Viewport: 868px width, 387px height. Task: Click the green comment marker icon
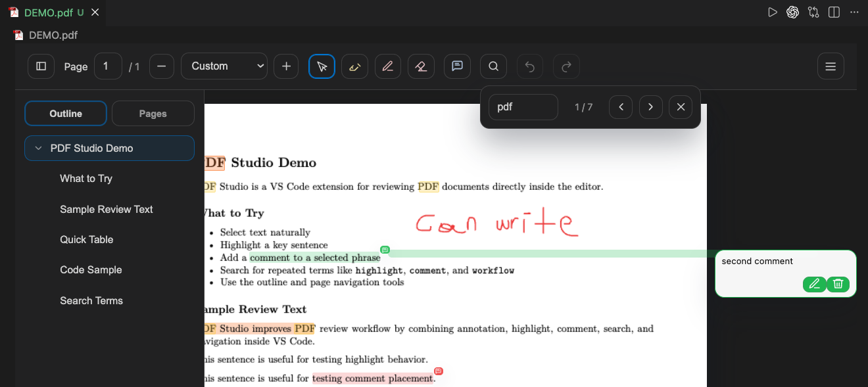[385, 250]
